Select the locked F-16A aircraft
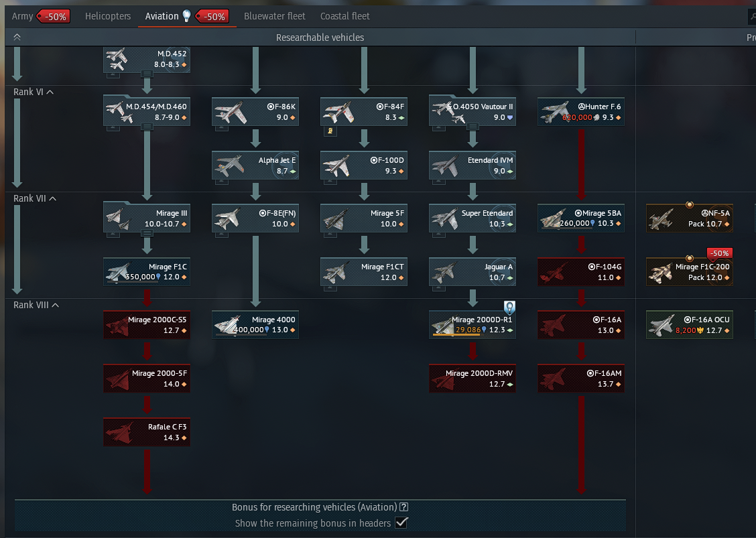Image resolution: width=756 pixels, height=538 pixels. tap(581, 324)
